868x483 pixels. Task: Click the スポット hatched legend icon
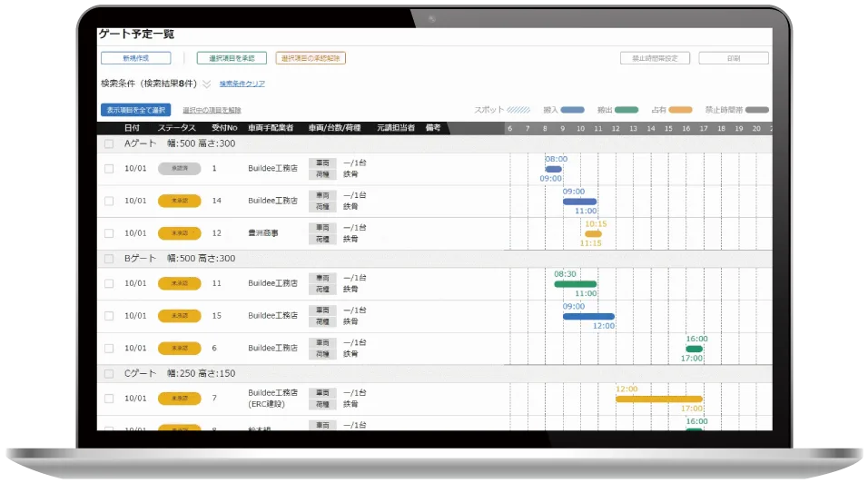518,110
